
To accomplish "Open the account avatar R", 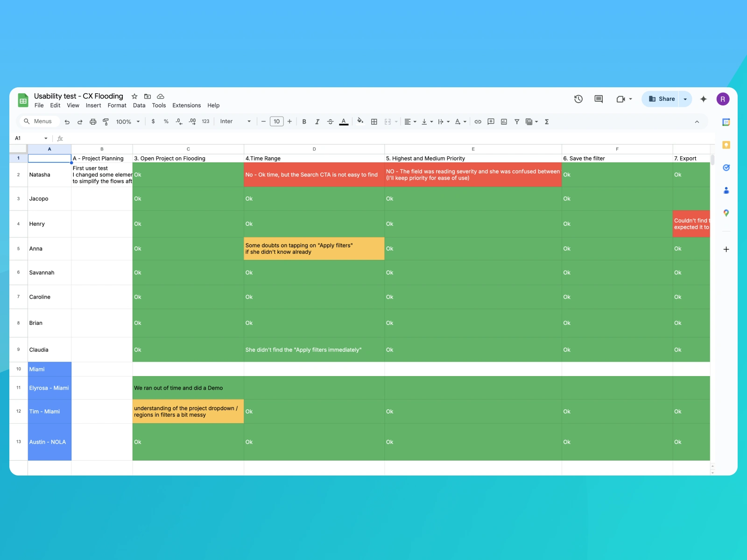I will (x=723, y=99).
